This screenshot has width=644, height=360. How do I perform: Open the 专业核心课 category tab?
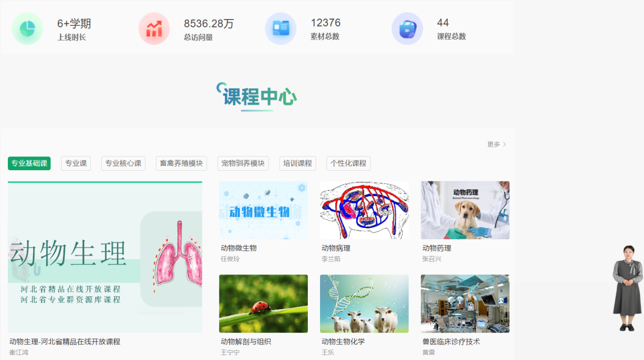[x=123, y=163]
